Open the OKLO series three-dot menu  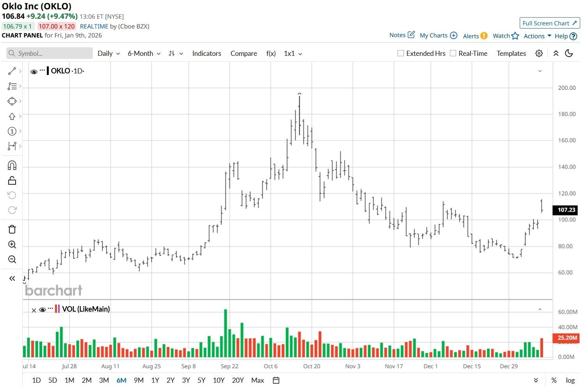[x=42, y=70]
